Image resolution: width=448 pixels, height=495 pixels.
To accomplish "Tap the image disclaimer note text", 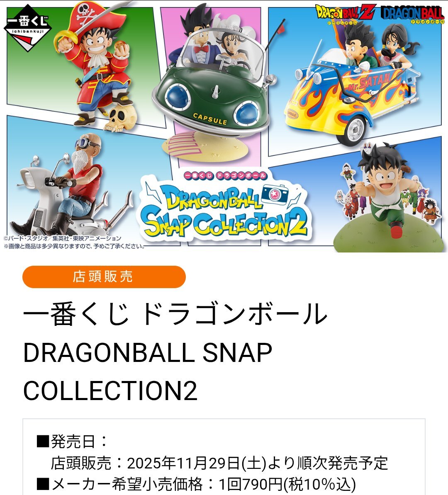I will coord(75,246).
